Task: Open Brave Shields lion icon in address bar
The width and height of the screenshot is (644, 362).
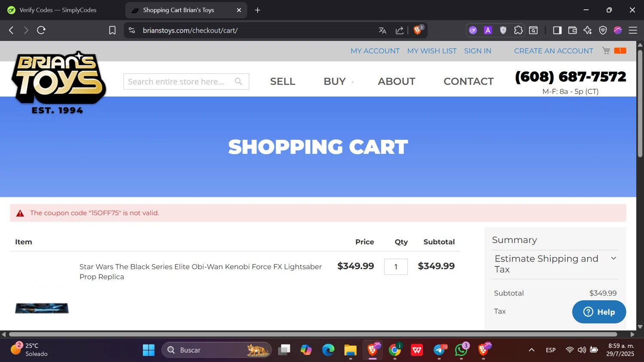Action: [x=418, y=30]
